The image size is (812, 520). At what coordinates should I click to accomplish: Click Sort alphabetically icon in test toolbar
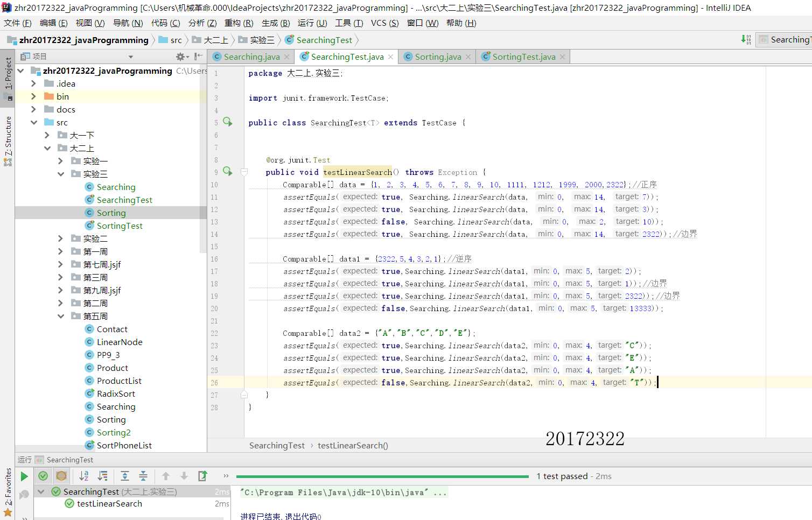(84, 476)
